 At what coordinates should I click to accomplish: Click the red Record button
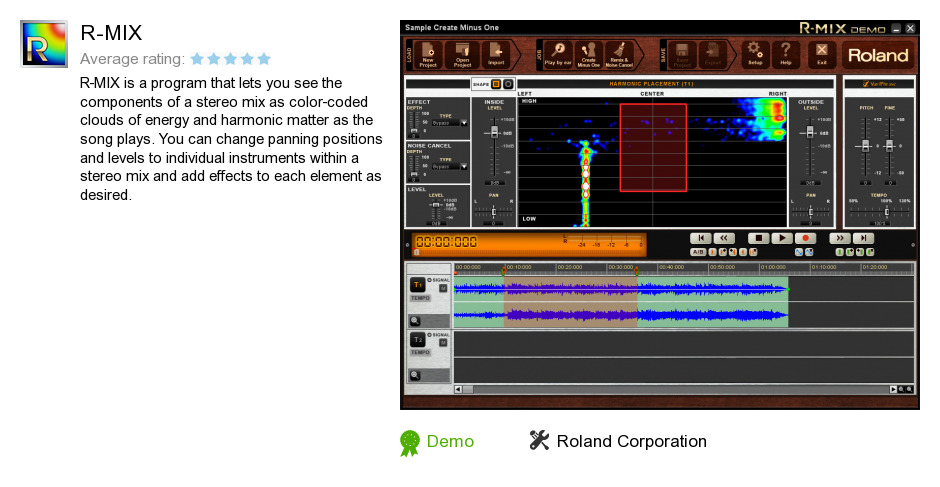point(806,238)
